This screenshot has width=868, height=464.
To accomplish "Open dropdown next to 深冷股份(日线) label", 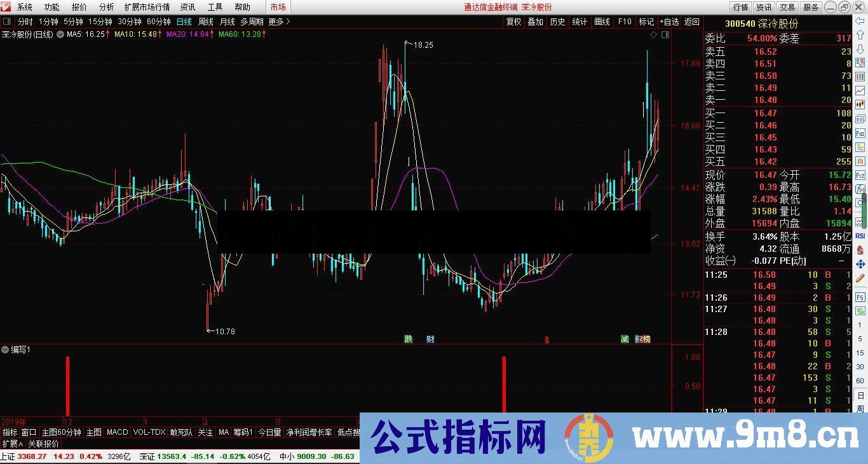I will (60, 34).
